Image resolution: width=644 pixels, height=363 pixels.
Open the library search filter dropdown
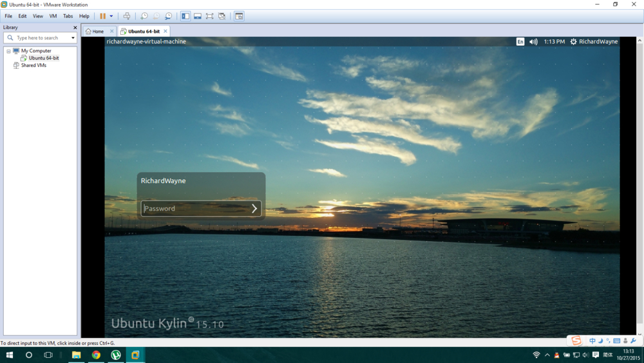pyautogui.click(x=73, y=38)
